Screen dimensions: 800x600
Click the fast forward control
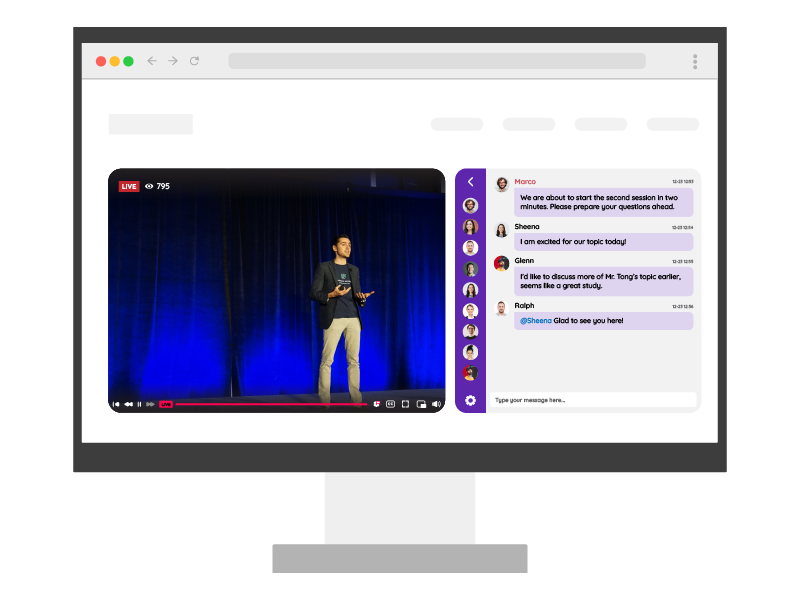[x=150, y=405]
